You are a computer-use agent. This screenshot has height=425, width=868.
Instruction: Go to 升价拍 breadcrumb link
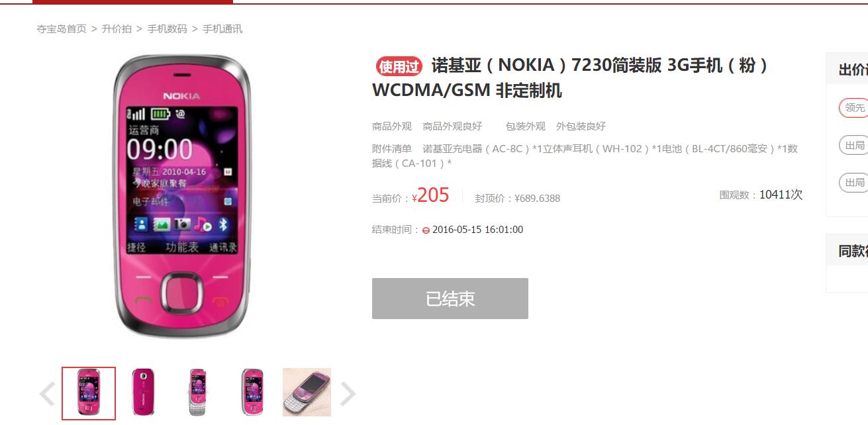tap(117, 29)
